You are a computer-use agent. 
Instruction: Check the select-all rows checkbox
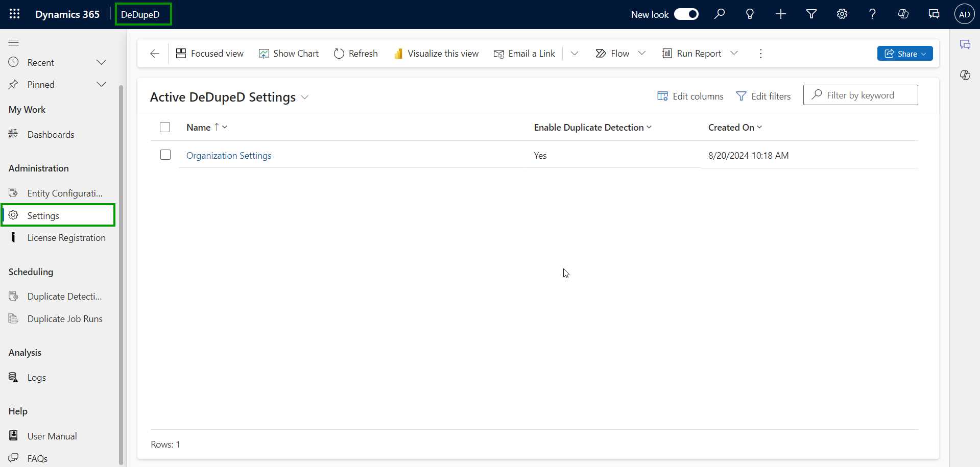click(165, 127)
